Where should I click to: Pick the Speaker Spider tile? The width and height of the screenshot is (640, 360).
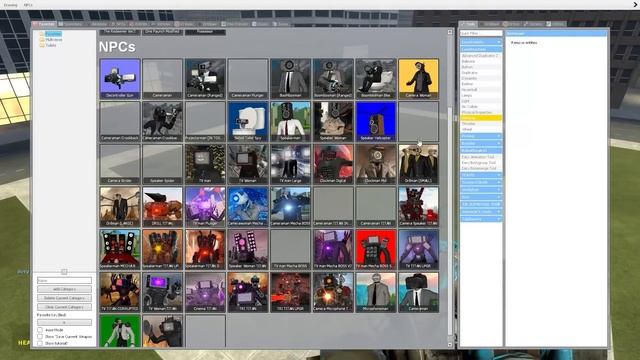click(162, 164)
